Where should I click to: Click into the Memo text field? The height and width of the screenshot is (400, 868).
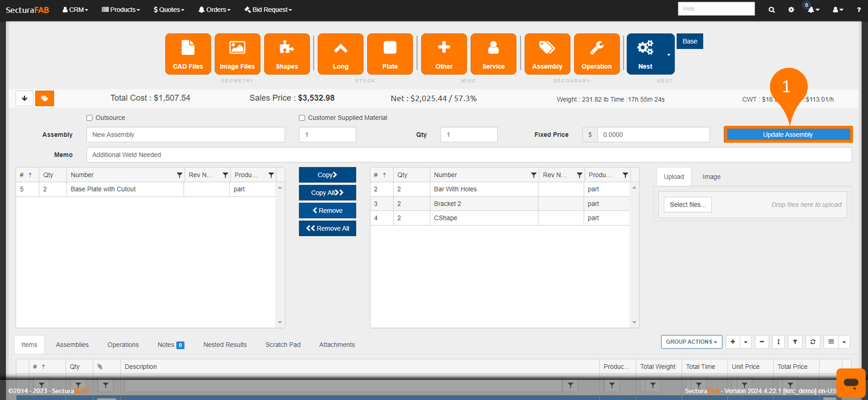[469, 155]
